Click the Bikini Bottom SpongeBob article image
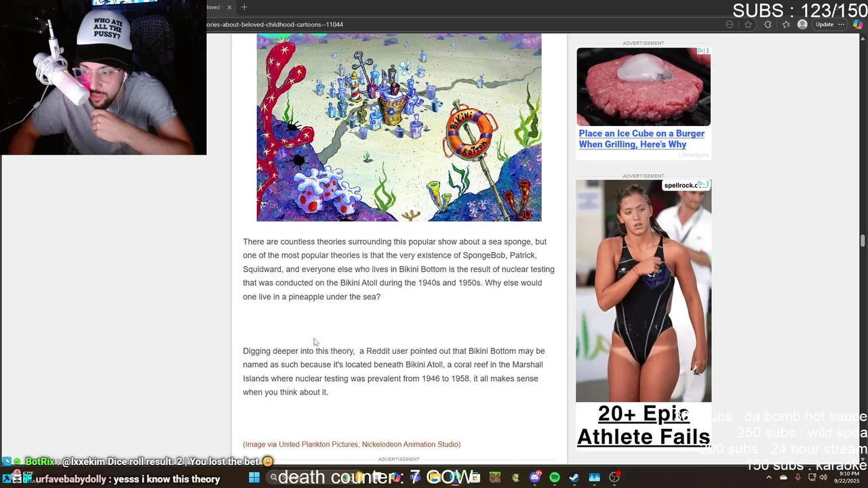 pyautogui.click(x=399, y=127)
